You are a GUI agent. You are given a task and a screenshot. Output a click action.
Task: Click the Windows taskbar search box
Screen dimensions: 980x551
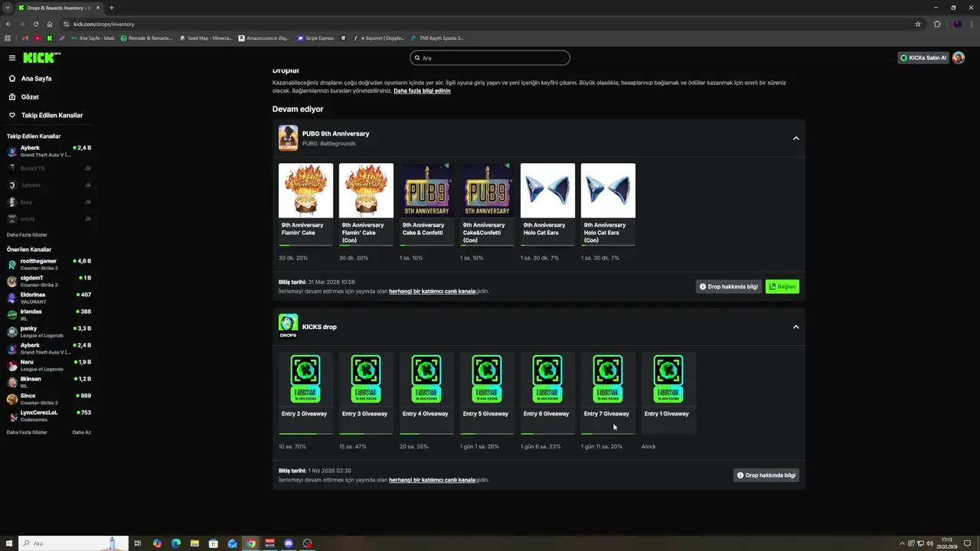pyautogui.click(x=73, y=543)
